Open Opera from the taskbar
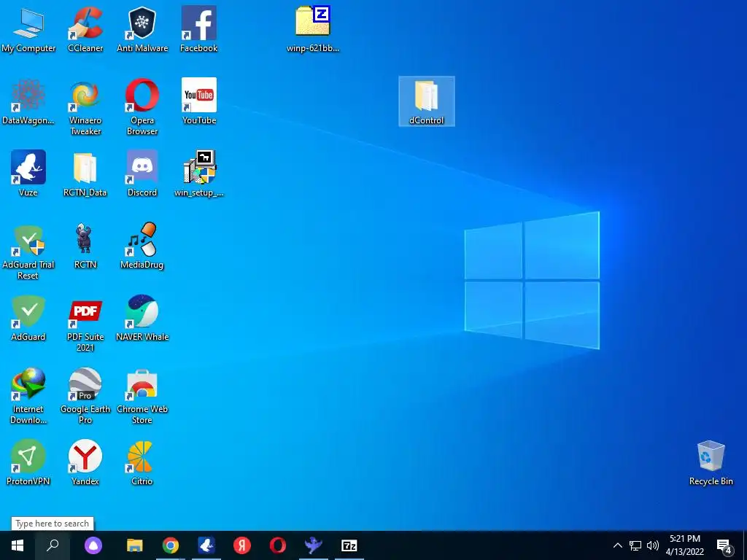The image size is (747, 560). (x=278, y=545)
